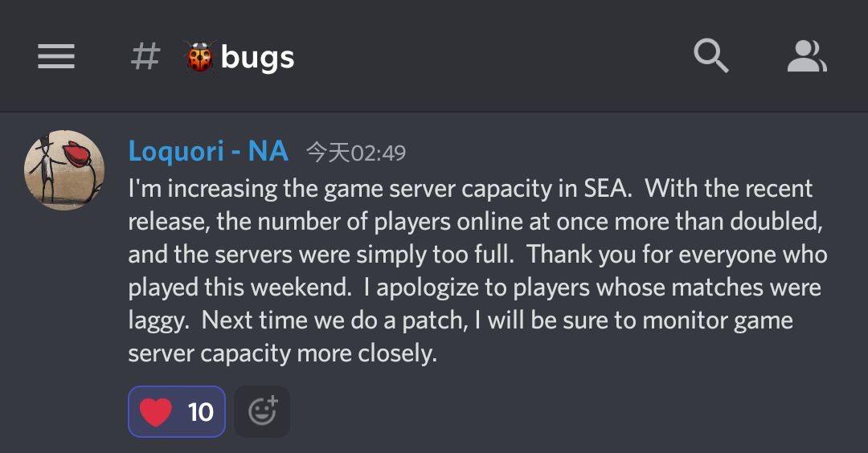
Task: Open the bugs channel title
Action: pyautogui.click(x=257, y=58)
